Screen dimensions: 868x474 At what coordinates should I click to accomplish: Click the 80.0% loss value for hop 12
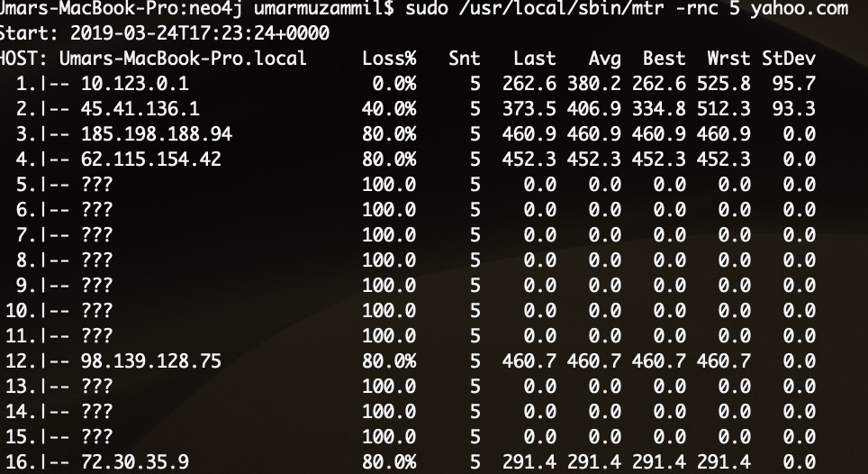click(x=389, y=361)
